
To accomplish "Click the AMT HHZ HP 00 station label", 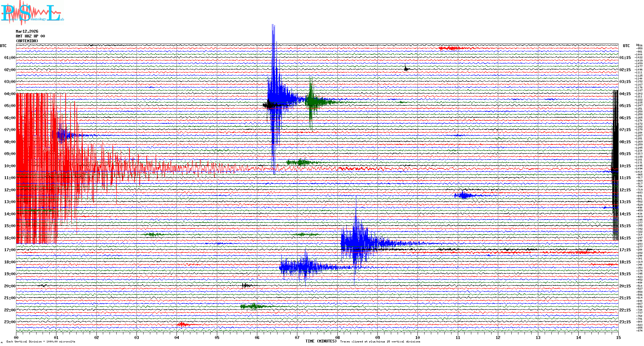I will [x=30, y=36].
